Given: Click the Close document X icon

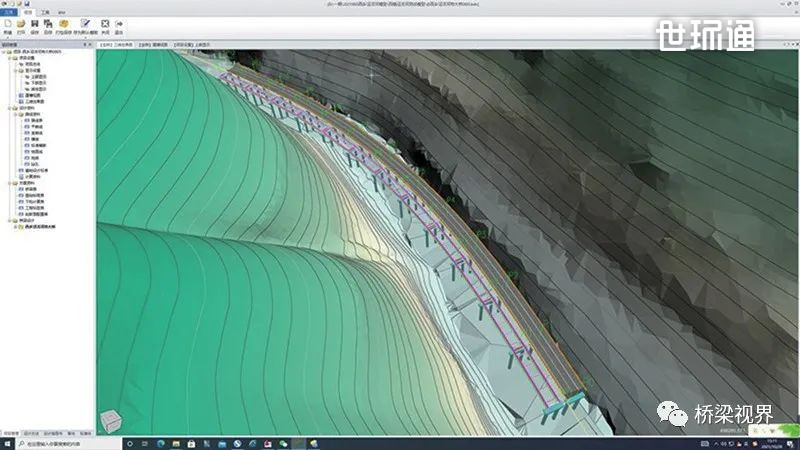Looking at the screenshot, I should [x=105, y=23].
